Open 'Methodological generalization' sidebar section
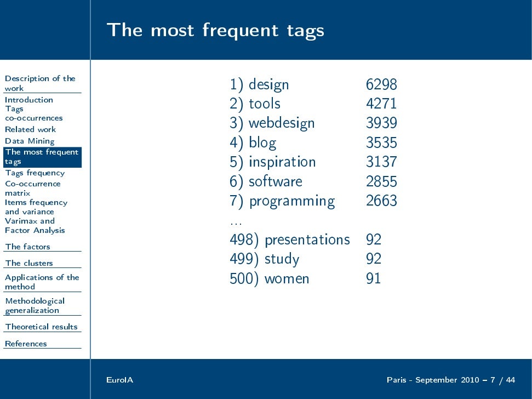 35,306
